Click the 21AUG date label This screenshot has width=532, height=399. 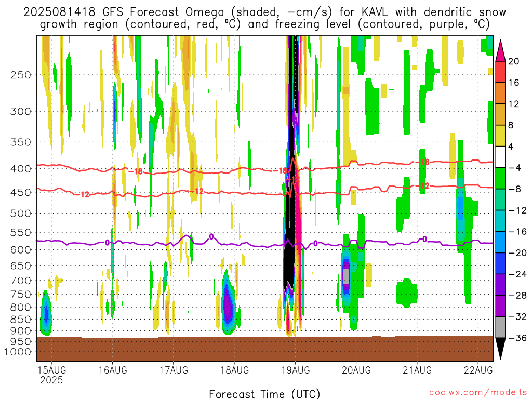coord(417,370)
